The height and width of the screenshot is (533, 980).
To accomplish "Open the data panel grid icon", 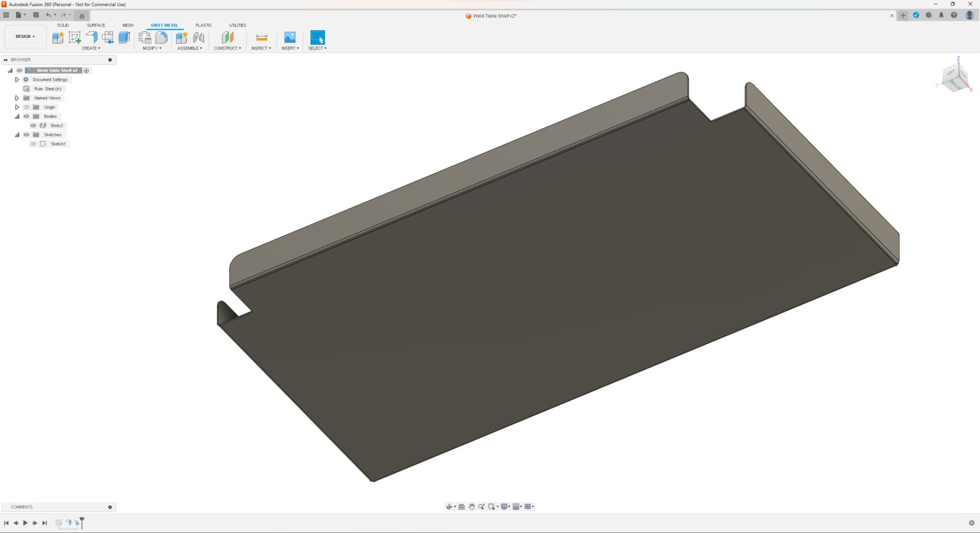I will (6, 15).
